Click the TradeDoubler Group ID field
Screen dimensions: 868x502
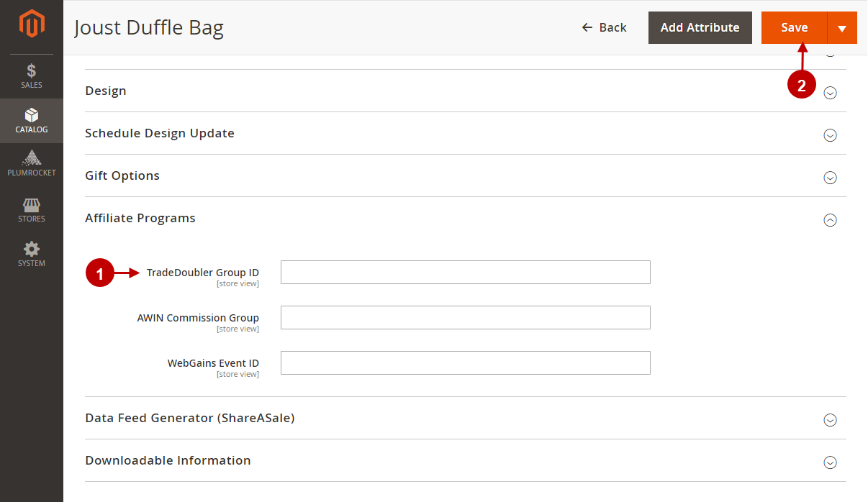tap(466, 273)
